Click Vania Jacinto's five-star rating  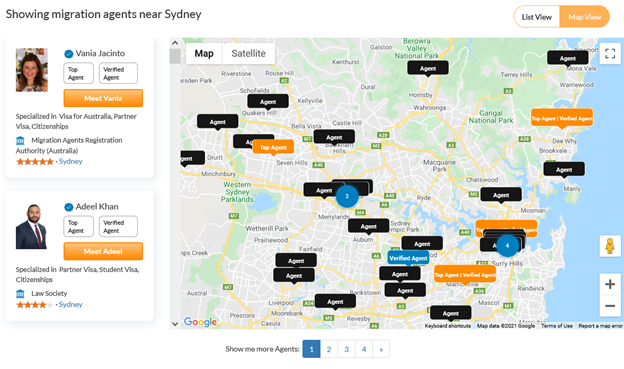click(x=35, y=162)
